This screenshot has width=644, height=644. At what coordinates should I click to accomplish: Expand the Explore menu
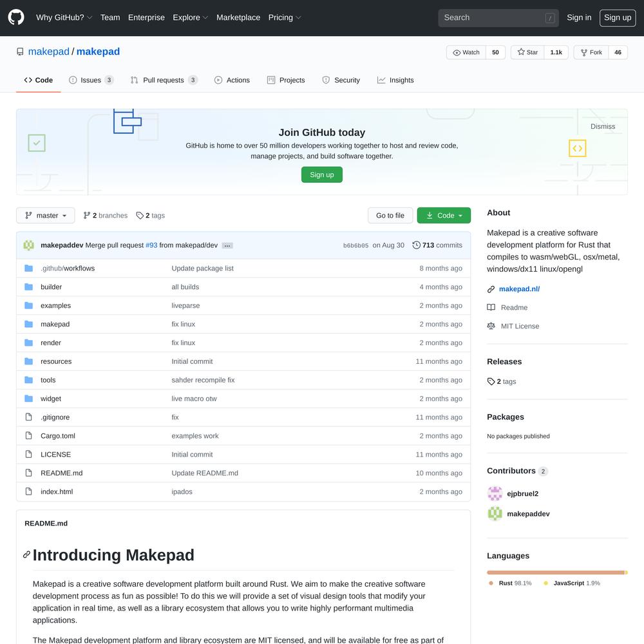(190, 17)
